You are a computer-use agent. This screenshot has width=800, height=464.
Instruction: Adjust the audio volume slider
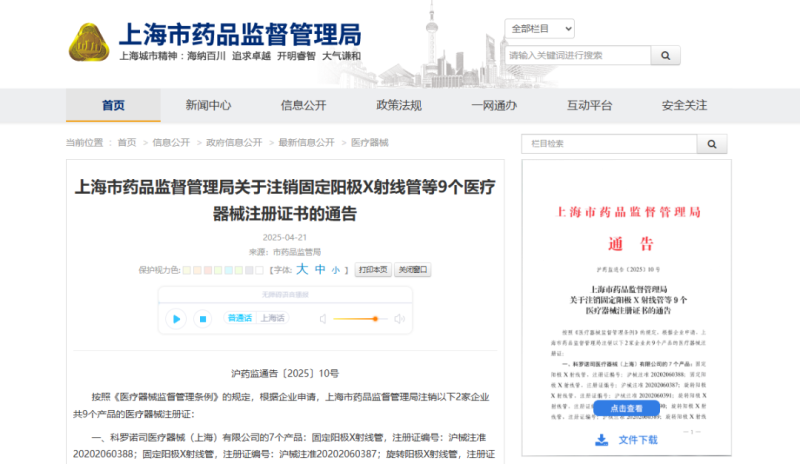click(x=375, y=319)
